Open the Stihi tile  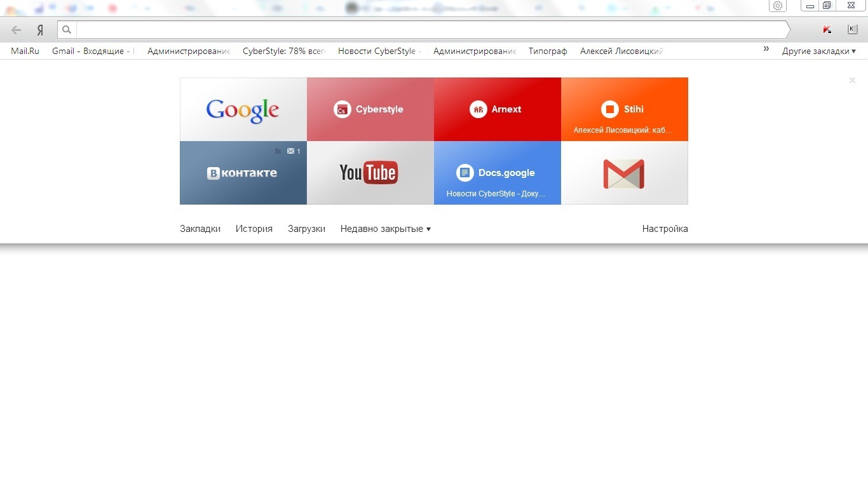[625, 109]
